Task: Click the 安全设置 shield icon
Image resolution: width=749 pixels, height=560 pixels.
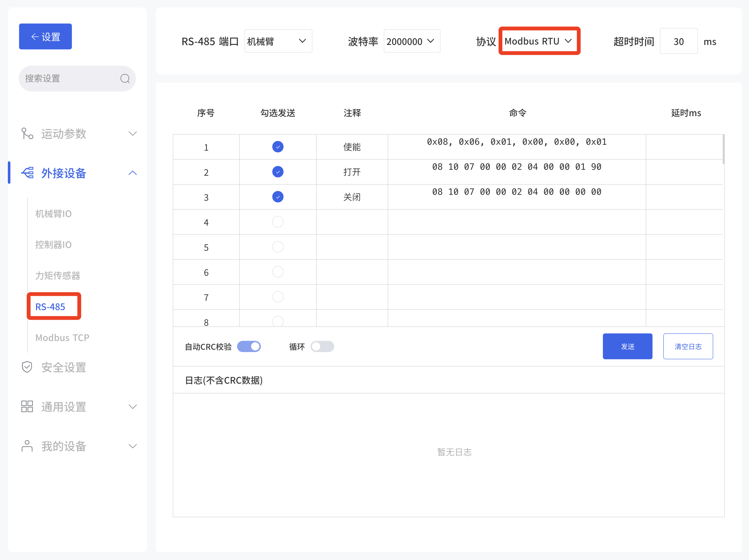Action: pyautogui.click(x=27, y=367)
